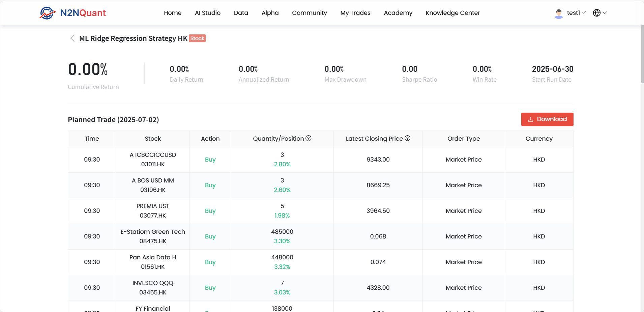Screen dimensions: 644x312
Task: Select stock PREMIA UST 03077.HK
Action: [153, 211]
